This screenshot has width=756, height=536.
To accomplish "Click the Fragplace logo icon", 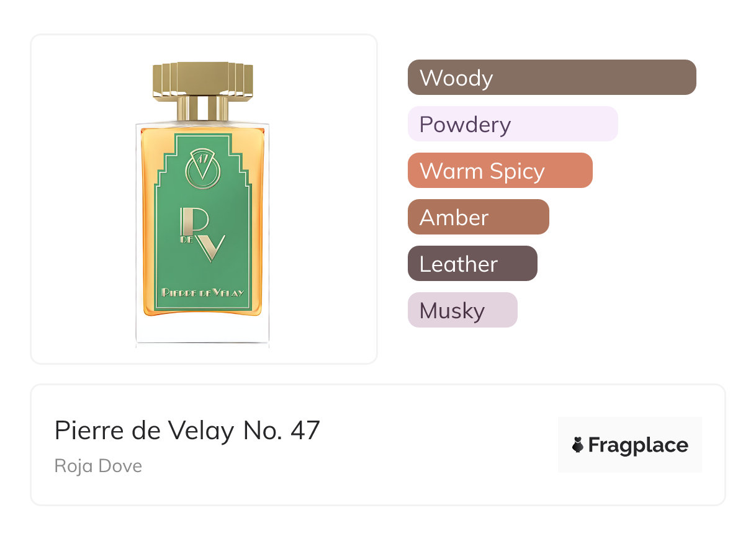I will pyautogui.click(x=578, y=445).
